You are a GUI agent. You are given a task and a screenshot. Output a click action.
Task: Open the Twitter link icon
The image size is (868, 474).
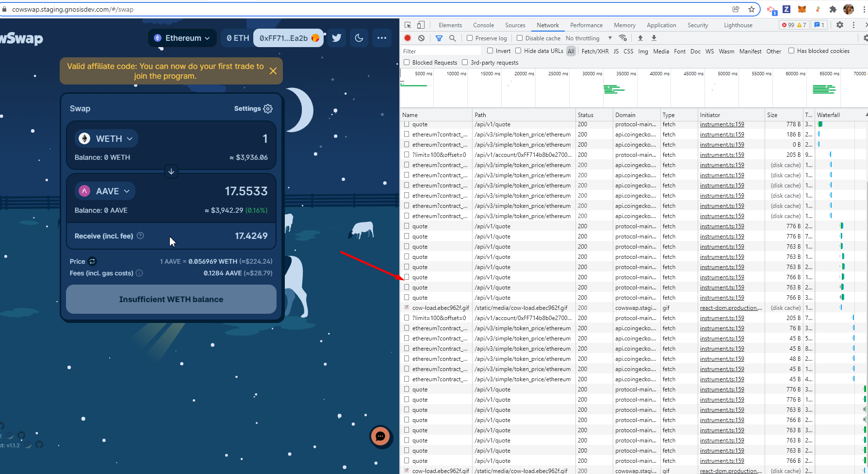pos(337,38)
